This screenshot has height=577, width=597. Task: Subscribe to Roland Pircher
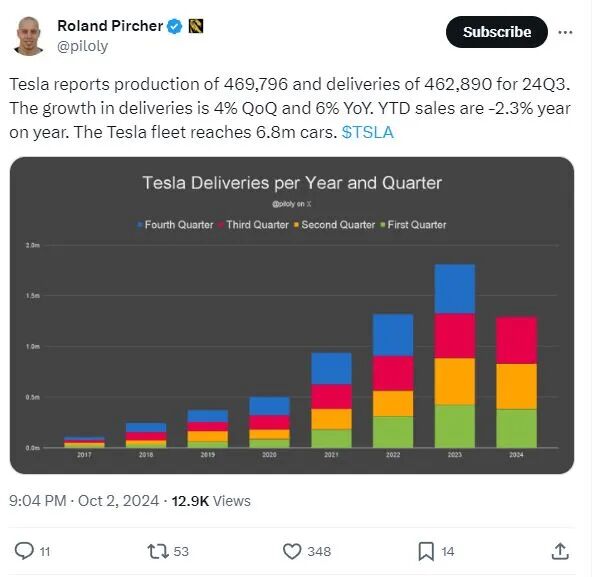[x=496, y=32]
